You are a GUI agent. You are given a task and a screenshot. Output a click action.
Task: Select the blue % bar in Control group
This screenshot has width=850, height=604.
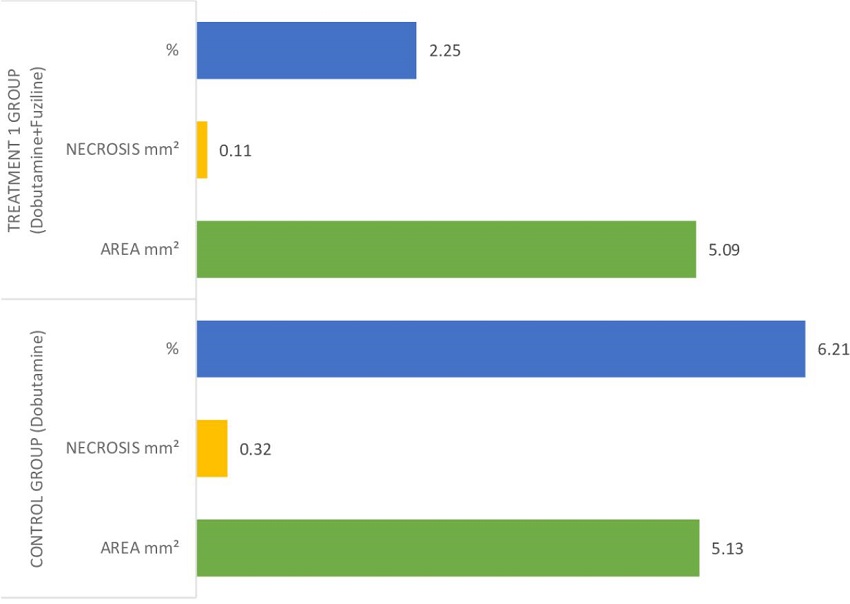click(501, 349)
